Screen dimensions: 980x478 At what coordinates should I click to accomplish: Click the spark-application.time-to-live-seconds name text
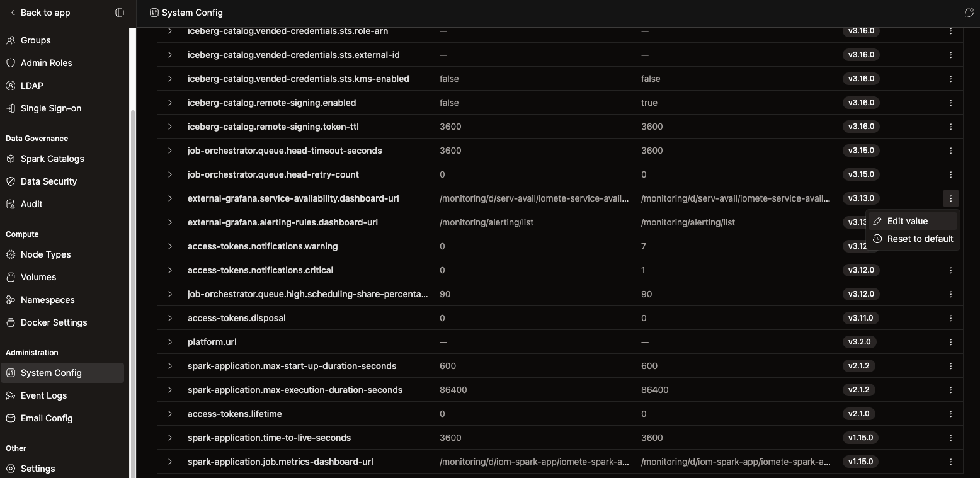[x=269, y=438]
